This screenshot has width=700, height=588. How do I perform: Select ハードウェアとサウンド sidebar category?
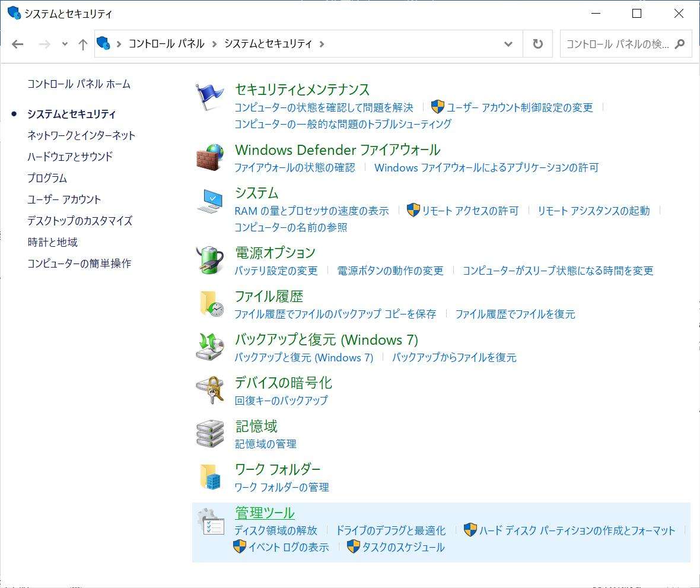(70, 156)
